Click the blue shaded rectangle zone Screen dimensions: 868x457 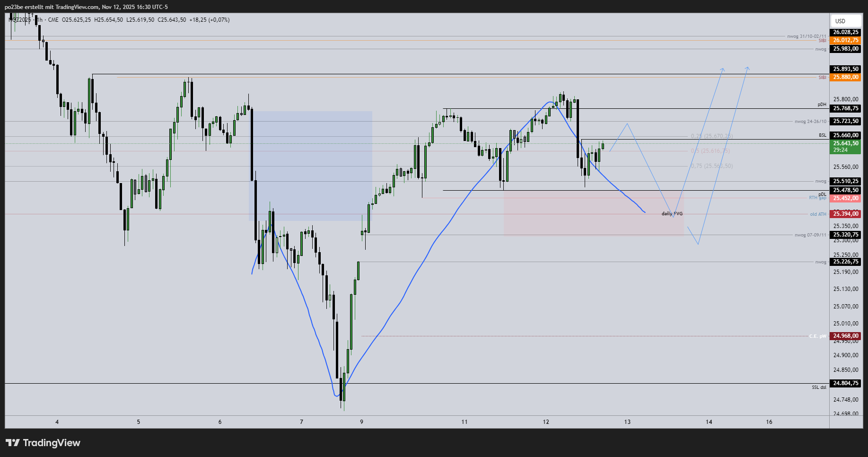pyautogui.click(x=310, y=166)
